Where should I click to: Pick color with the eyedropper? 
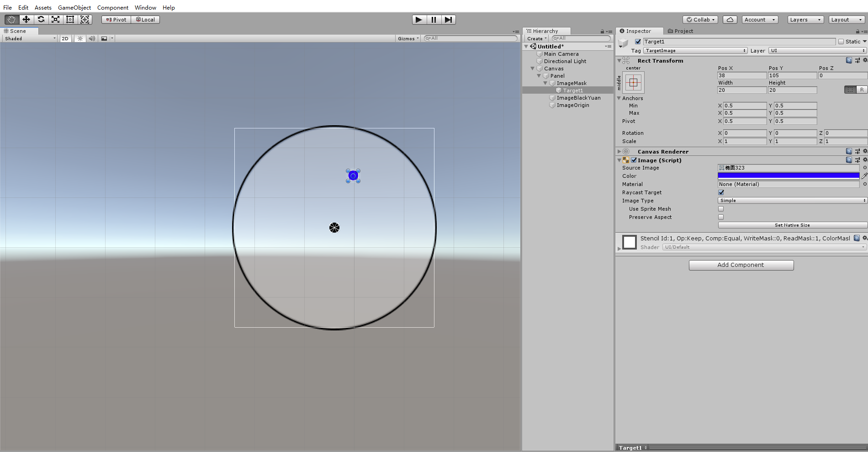point(864,176)
